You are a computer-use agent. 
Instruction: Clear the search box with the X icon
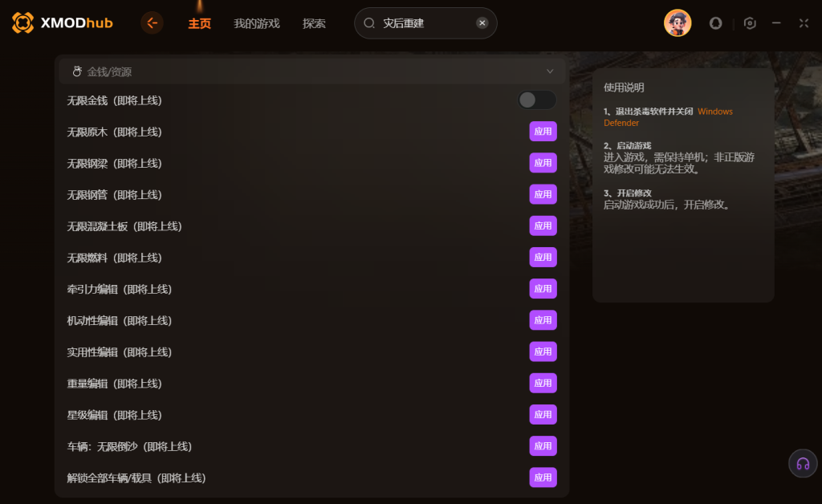tap(482, 23)
